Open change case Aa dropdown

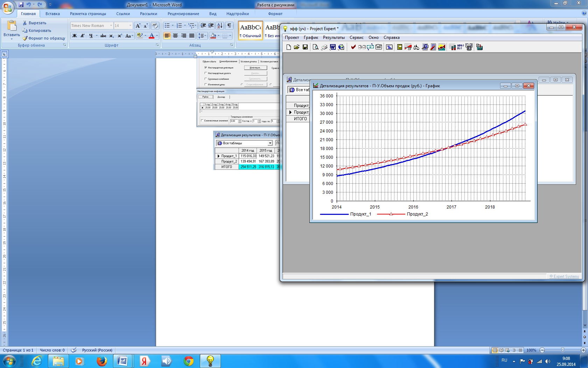[x=129, y=36]
